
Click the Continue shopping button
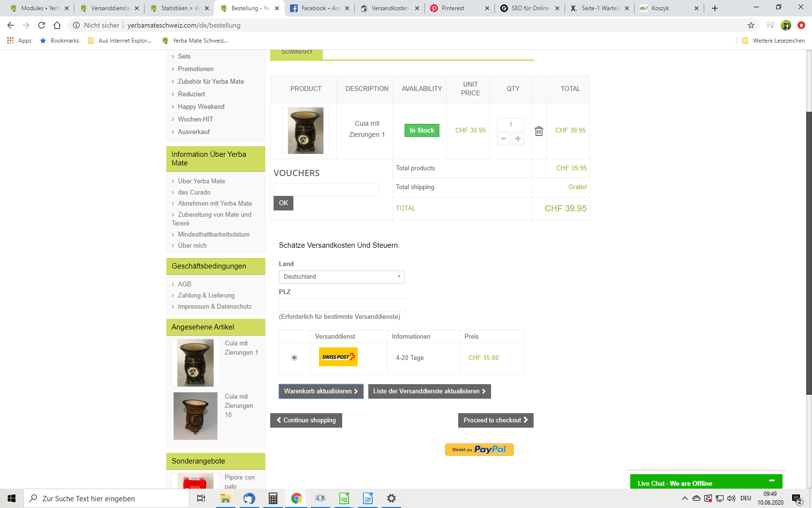pyautogui.click(x=306, y=420)
